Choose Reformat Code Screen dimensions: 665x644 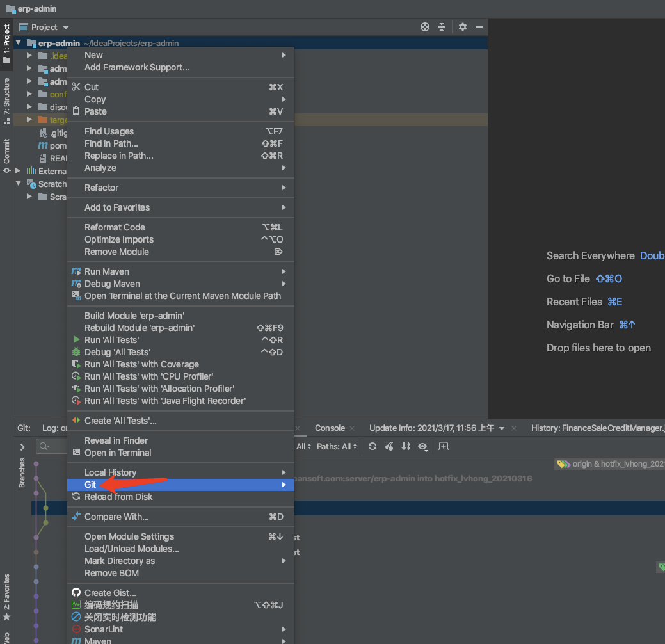(180, 227)
